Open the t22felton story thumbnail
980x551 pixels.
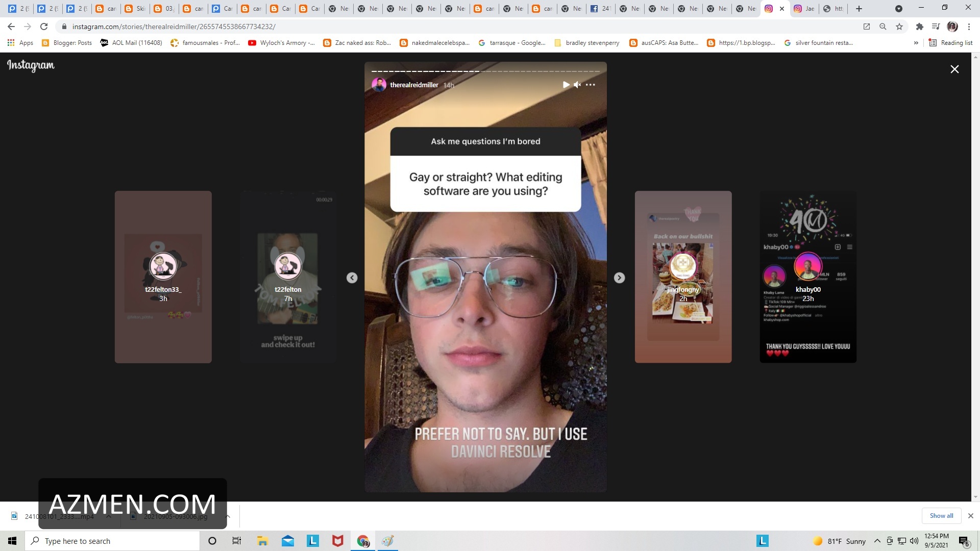click(288, 277)
